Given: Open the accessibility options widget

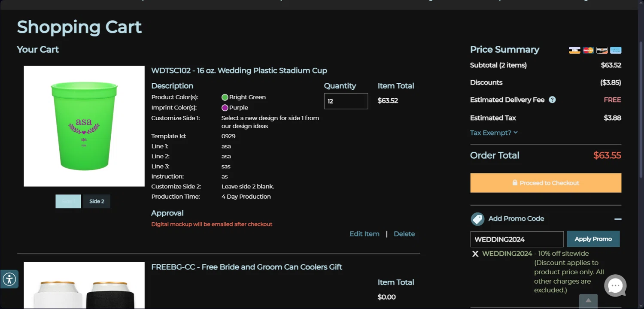Looking at the screenshot, I should click(9, 279).
